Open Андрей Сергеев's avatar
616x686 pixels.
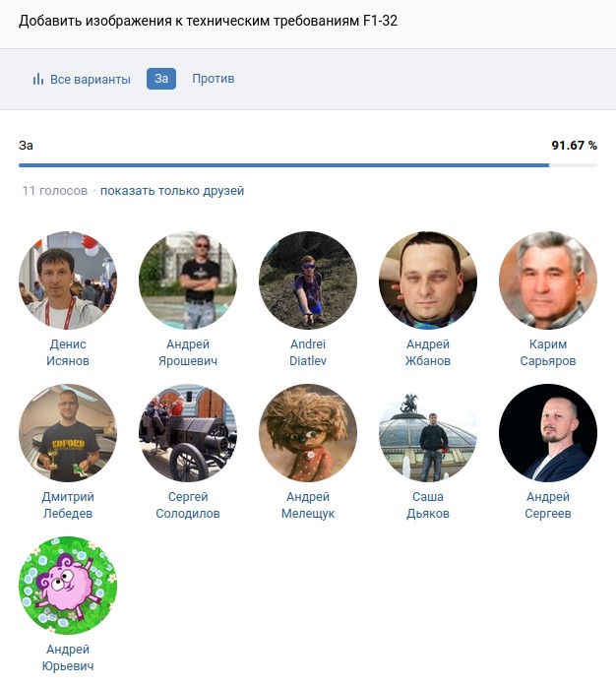pos(548,433)
